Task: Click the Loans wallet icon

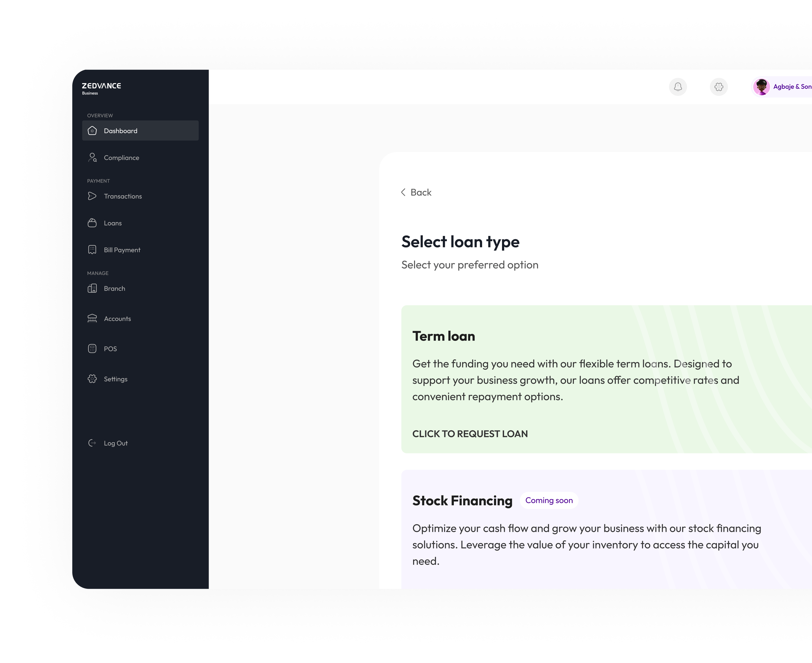Action: (92, 223)
